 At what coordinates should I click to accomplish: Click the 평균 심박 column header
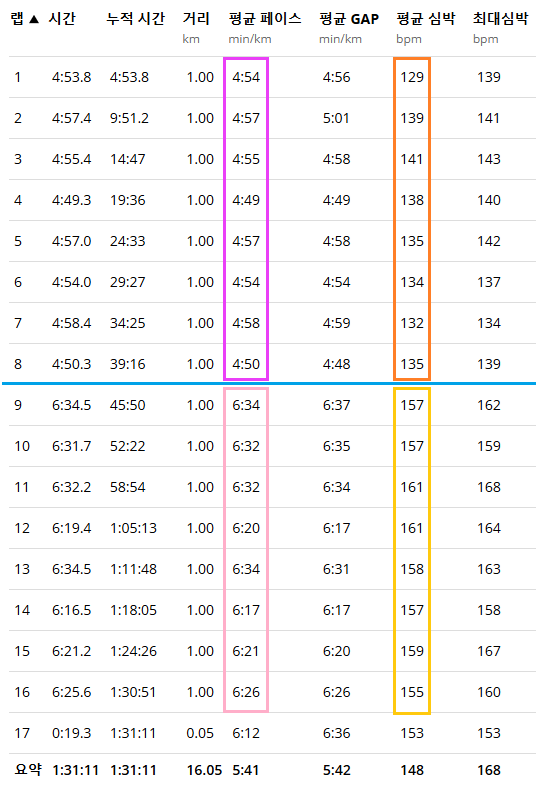coord(426,19)
